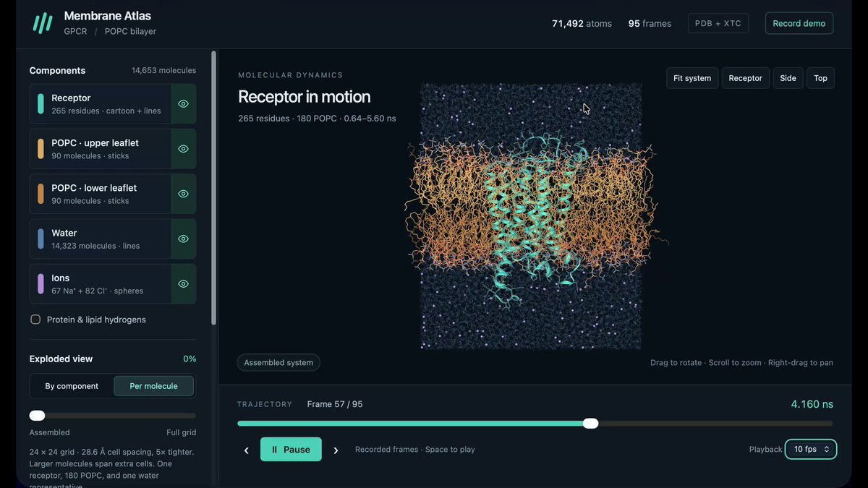Click the Water 14,323 molecules row text
The height and width of the screenshot is (488, 868).
(x=95, y=246)
